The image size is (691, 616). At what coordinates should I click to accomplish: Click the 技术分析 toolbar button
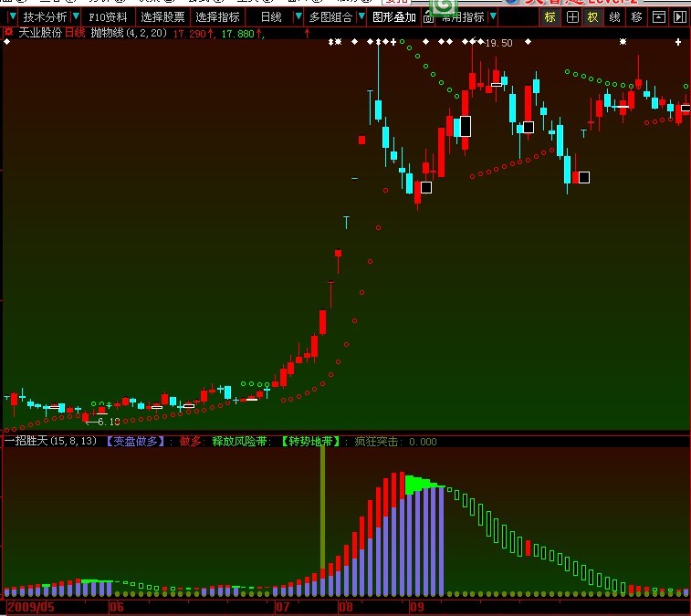45,17
